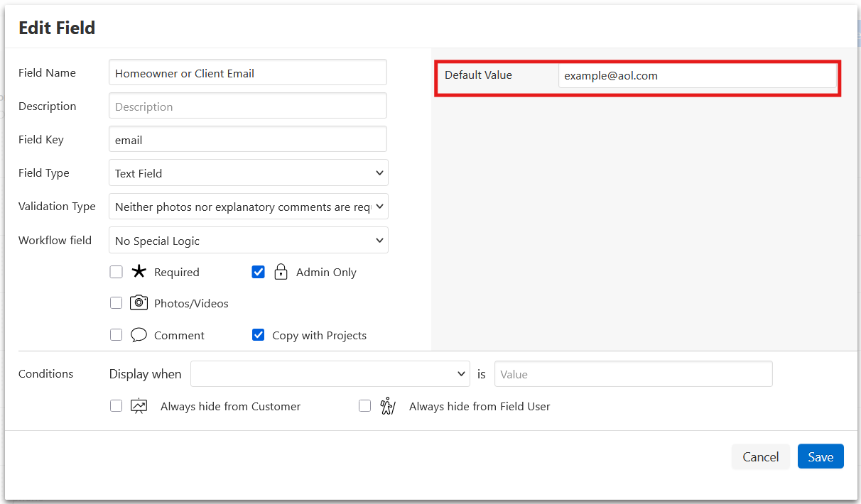
Task: Expand the Validation Type dropdown
Action: (248, 207)
